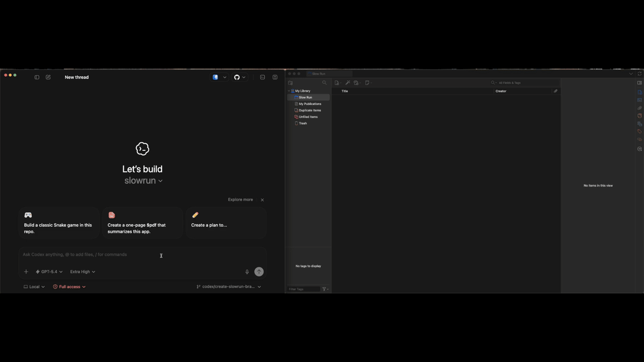
Task: Open the codex/create-slowrun branch selector
Action: point(228,287)
